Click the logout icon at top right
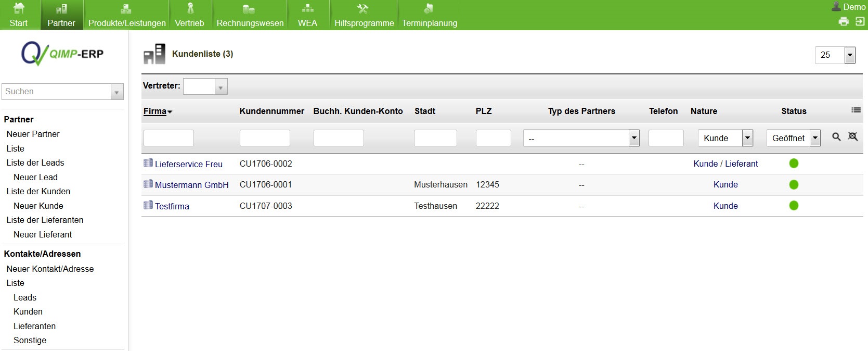 point(860,21)
